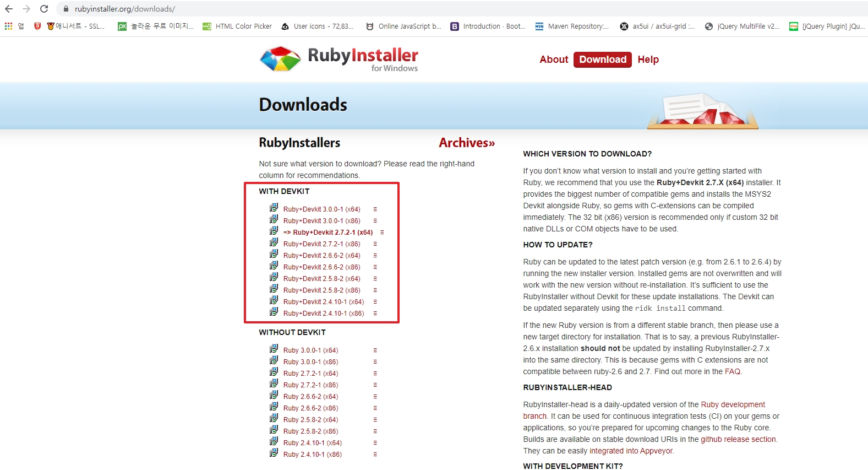The width and height of the screenshot is (868, 470).
Task: Click installer icon for Ruby 3.0.0-1 (x86)
Action: pos(274,360)
